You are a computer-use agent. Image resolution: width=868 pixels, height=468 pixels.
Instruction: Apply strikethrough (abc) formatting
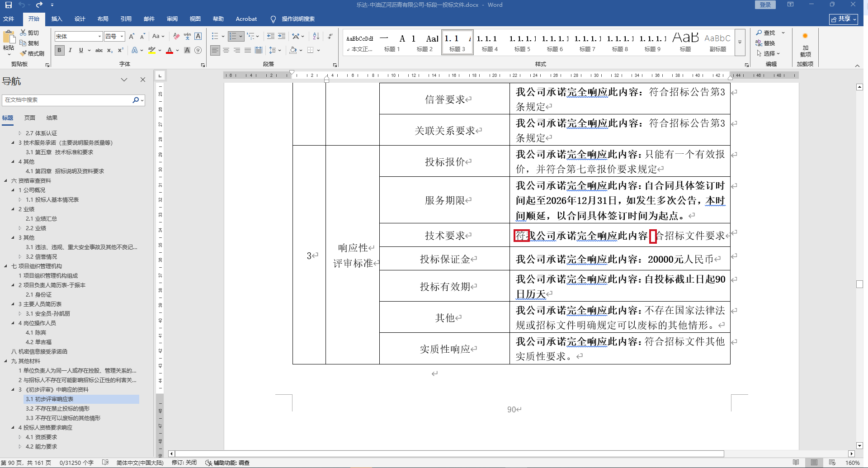coord(99,50)
